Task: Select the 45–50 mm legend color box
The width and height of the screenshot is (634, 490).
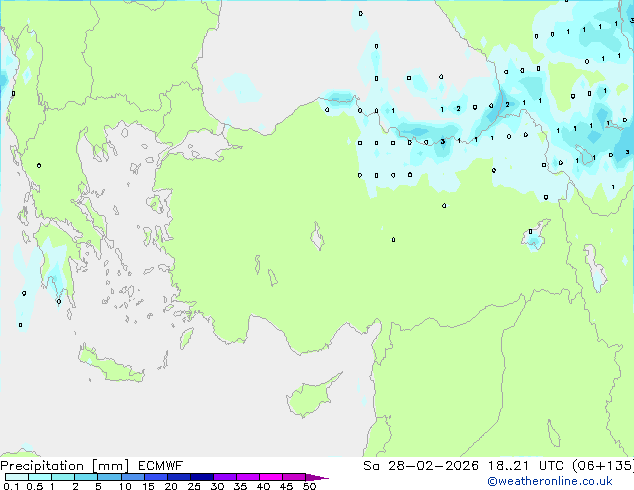Action: point(294,477)
